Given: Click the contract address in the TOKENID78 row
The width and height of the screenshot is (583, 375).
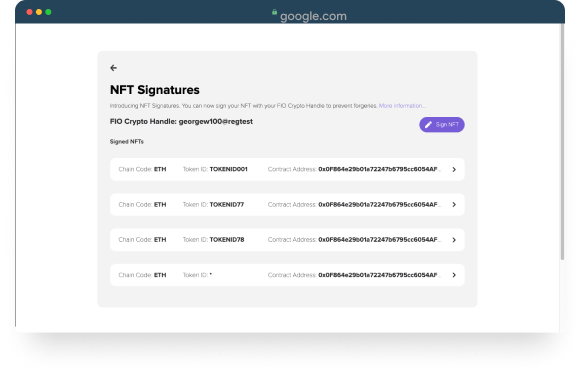Looking at the screenshot, I should click(x=379, y=240).
